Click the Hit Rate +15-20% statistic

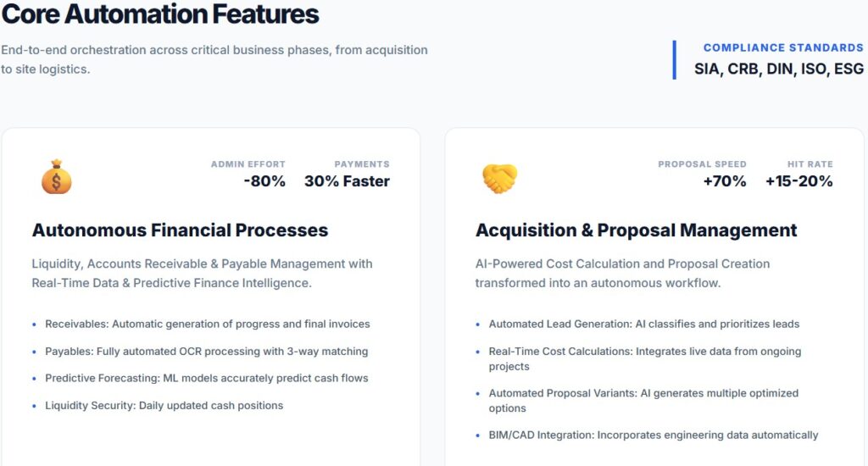pyautogui.click(x=798, y=174)
